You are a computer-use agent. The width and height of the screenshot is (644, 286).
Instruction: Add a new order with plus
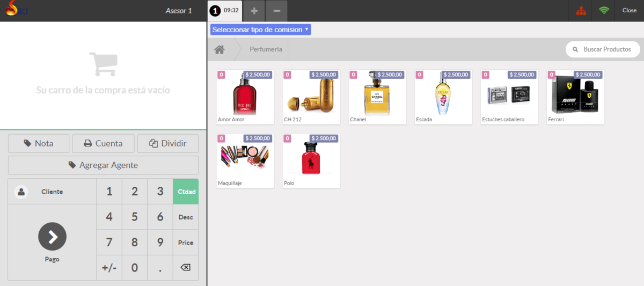pyautogui.click(x=254, y=11)
